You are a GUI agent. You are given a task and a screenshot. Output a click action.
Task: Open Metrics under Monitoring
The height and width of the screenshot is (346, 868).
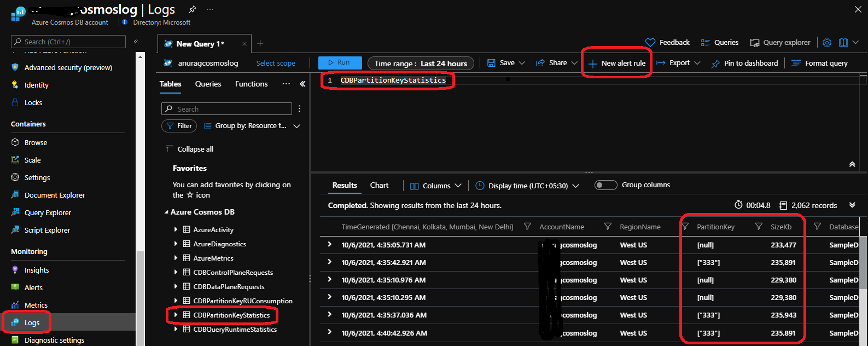[x=36, y=305]
